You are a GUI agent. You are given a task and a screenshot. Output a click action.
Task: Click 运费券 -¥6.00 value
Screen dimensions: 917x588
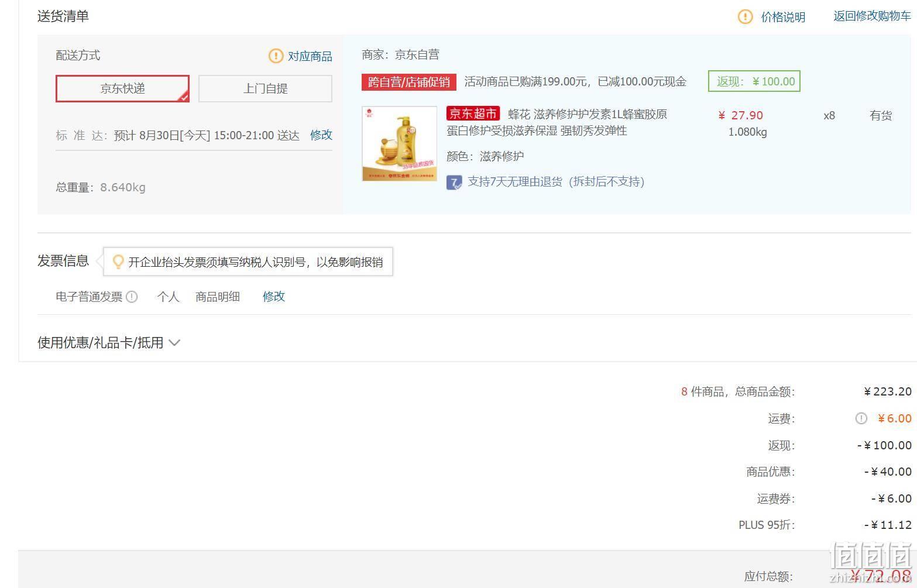[891, 498]
